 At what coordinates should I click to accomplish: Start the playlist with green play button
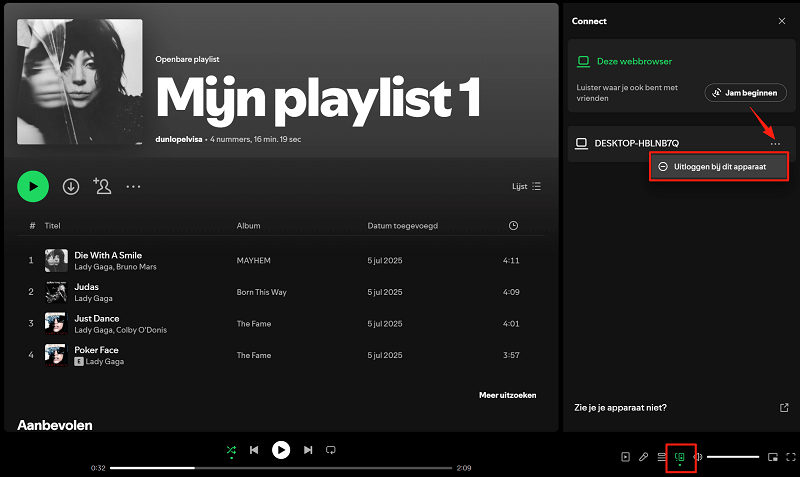click(x=33, y=186)
